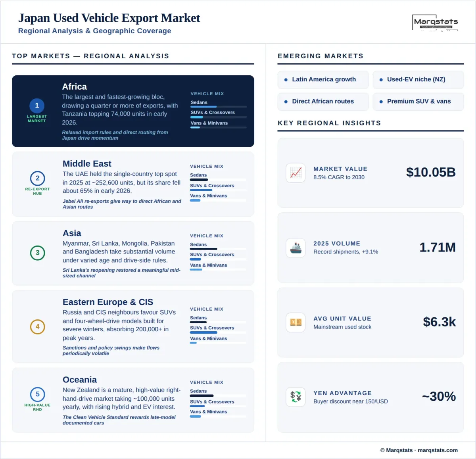Click the Key Regional Insights header
This screenshot has width=476, height=459.
click(329, 123)
